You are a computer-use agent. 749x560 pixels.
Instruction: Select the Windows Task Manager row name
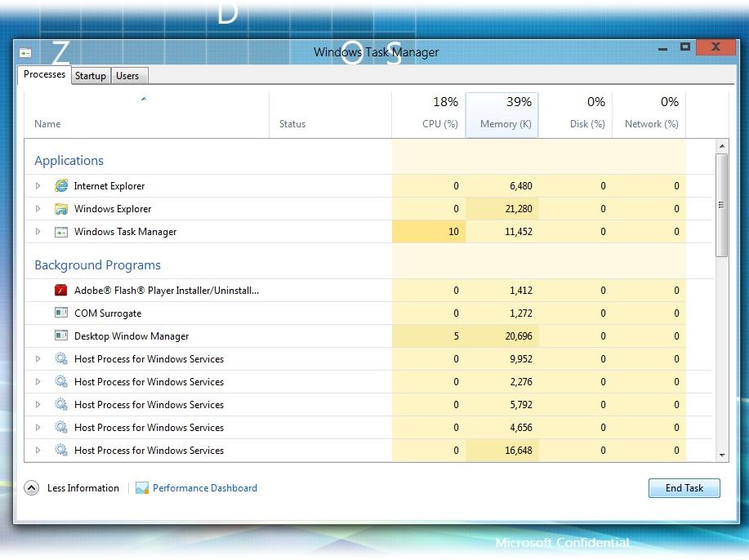[126, 232]
